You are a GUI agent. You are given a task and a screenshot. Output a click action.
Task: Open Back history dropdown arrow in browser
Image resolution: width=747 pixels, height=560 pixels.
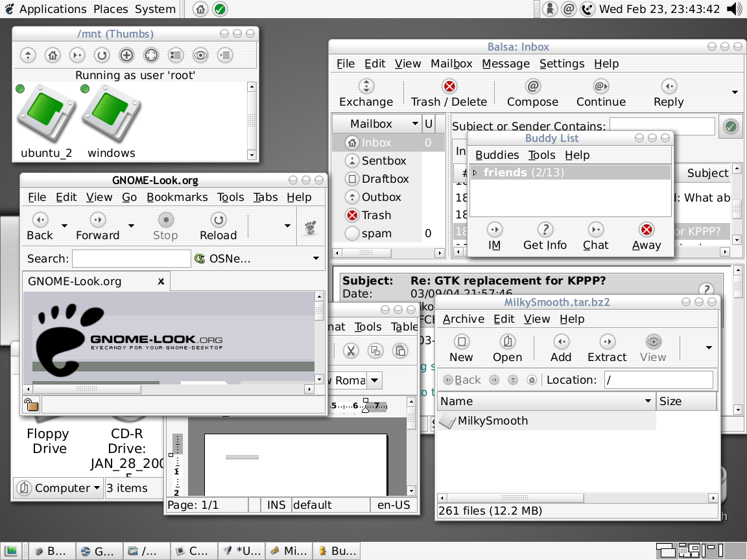(64, 226)
